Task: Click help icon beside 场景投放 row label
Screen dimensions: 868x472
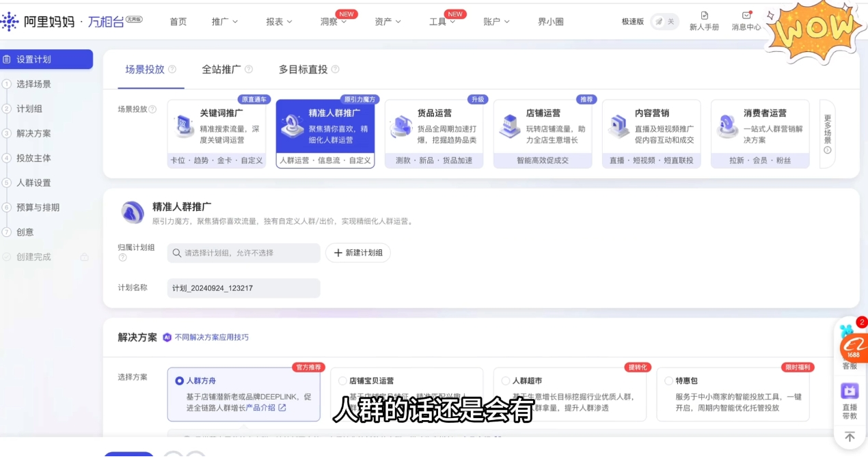Action: click(x=152, y=109)
